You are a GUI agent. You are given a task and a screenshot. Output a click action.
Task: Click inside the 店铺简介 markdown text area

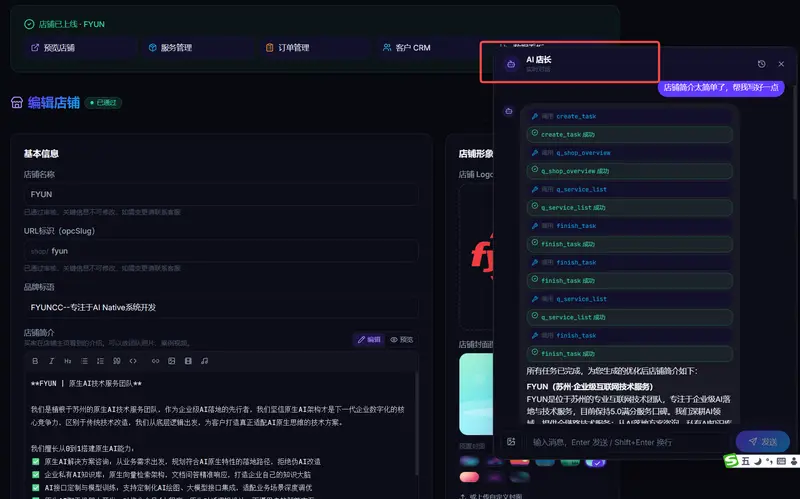221,436
